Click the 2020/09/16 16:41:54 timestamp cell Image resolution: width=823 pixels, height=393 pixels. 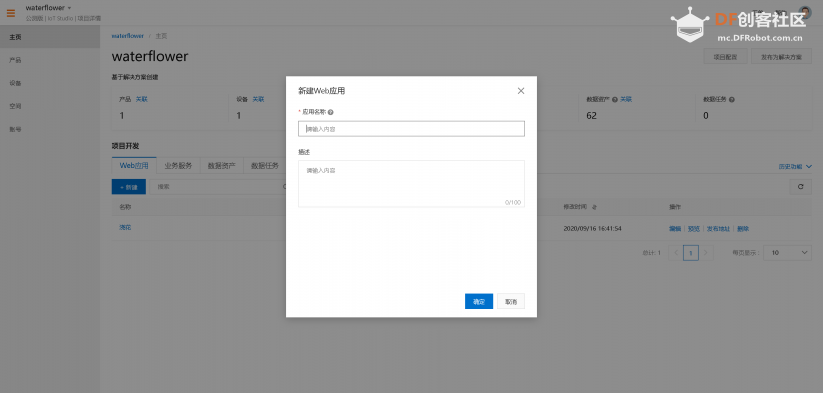coord(592,229)
